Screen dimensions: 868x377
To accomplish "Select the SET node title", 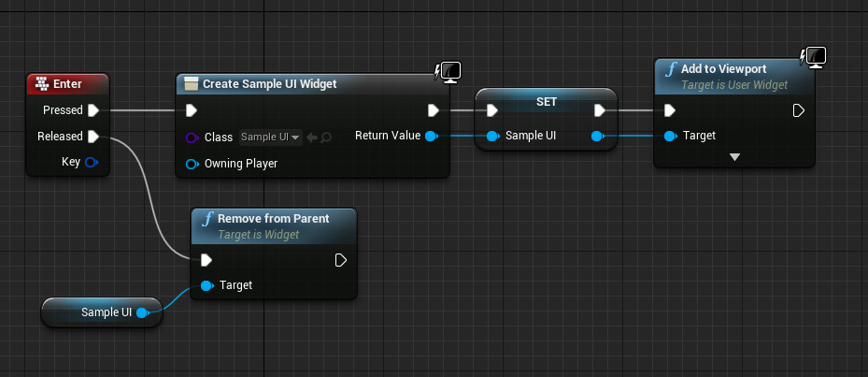I will click(547, 102).
